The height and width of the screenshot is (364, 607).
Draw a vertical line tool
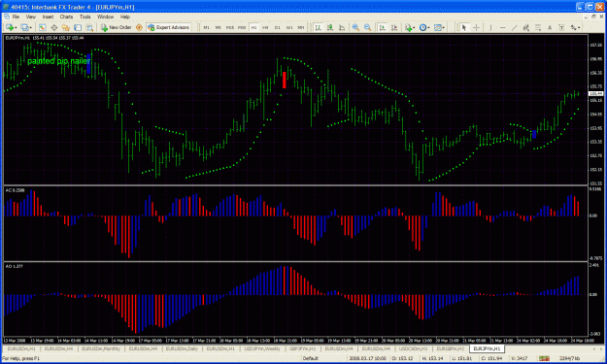[x=490, y=27]
